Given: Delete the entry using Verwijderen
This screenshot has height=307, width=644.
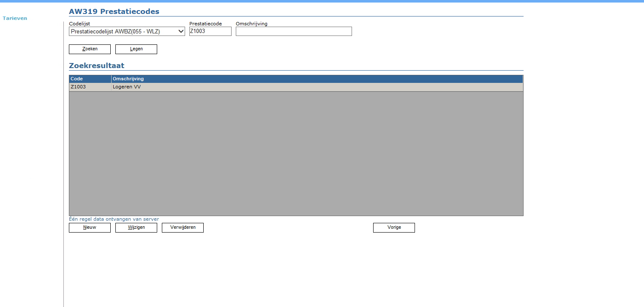Looking at the screenshot, I should click(183, 228).
